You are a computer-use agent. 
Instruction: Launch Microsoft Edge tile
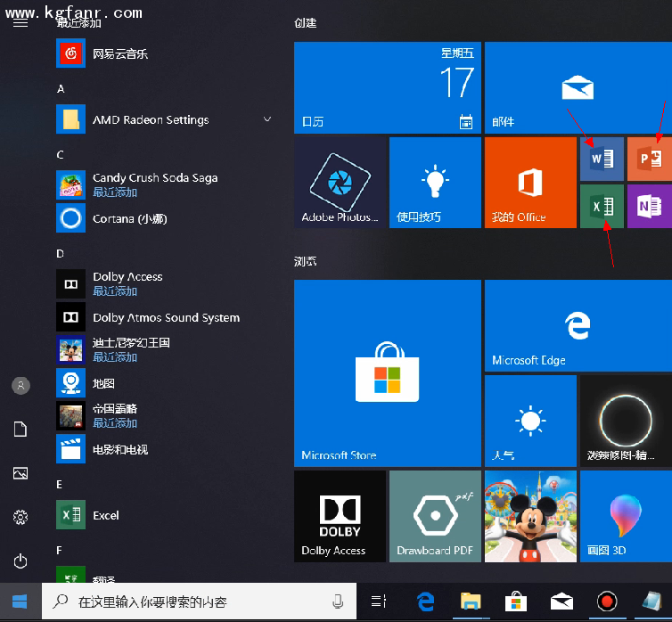coord(578,326)
